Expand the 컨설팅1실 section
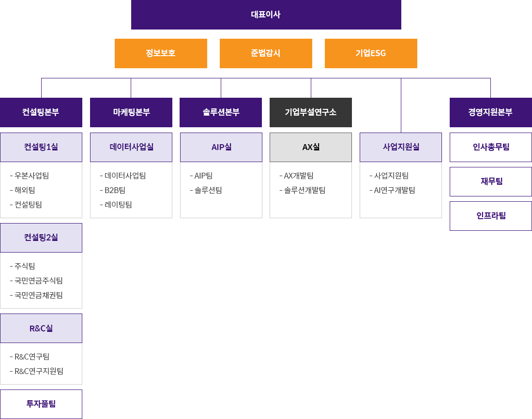The height and width of the screenshot is (419, 532). click(x=41, y=147)
